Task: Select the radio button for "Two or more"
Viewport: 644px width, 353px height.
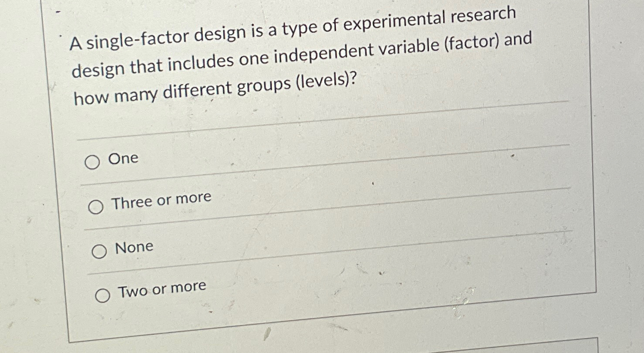Action: tap(104, 294)
